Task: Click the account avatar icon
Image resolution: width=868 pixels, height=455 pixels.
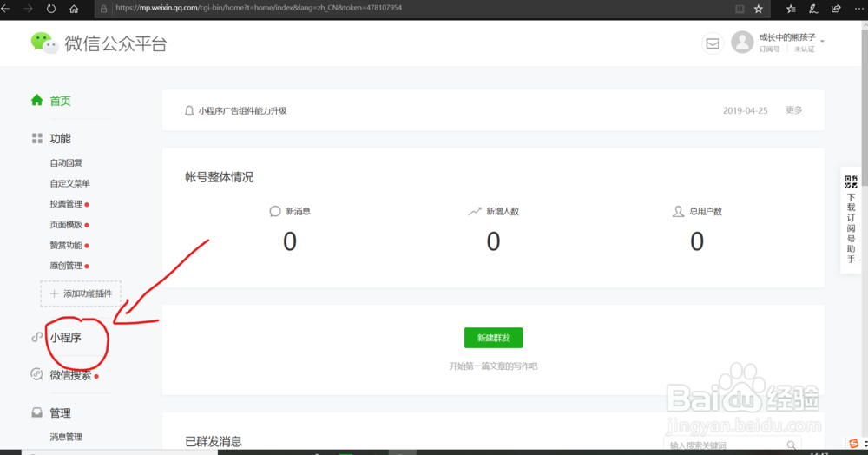Action: click(x=742, y=42)
